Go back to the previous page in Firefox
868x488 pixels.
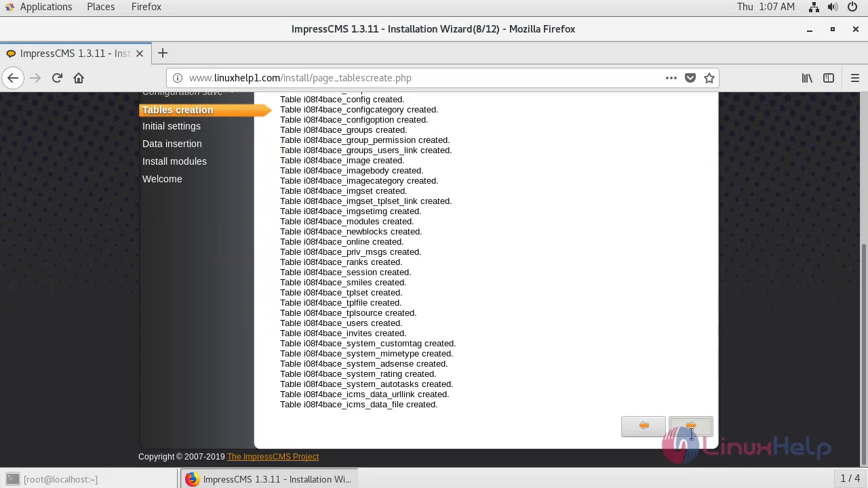pyautogui.click(x=13, y=78)
